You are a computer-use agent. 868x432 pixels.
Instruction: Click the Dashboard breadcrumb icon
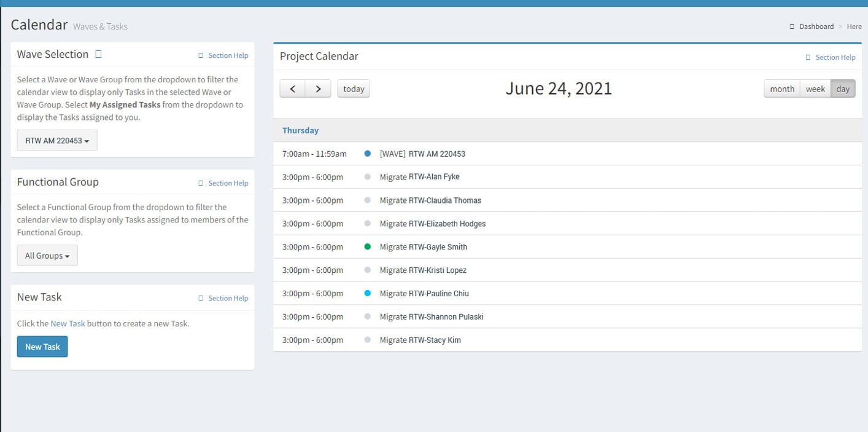pyautogui.click(x=792, y=26)
